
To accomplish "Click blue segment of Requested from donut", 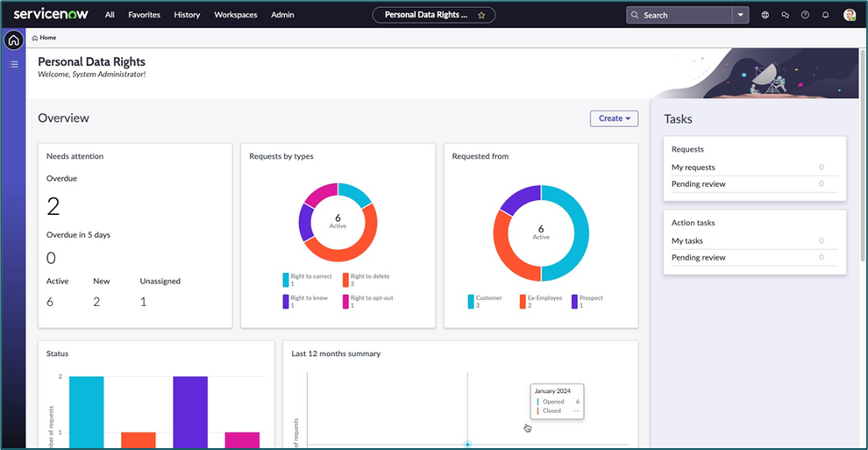I will tap(580, 232).
